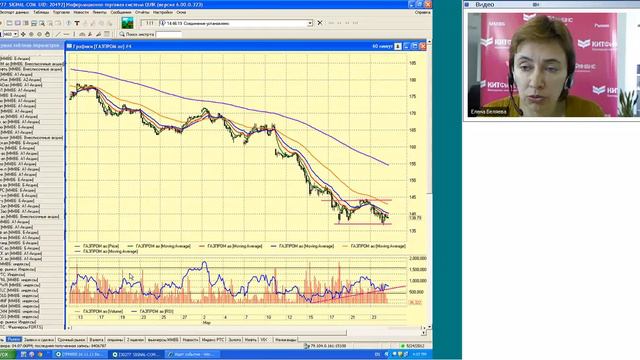Select the hand pan tool
Viewport: 640px width, 360px height.
click(x=47, y=34)
